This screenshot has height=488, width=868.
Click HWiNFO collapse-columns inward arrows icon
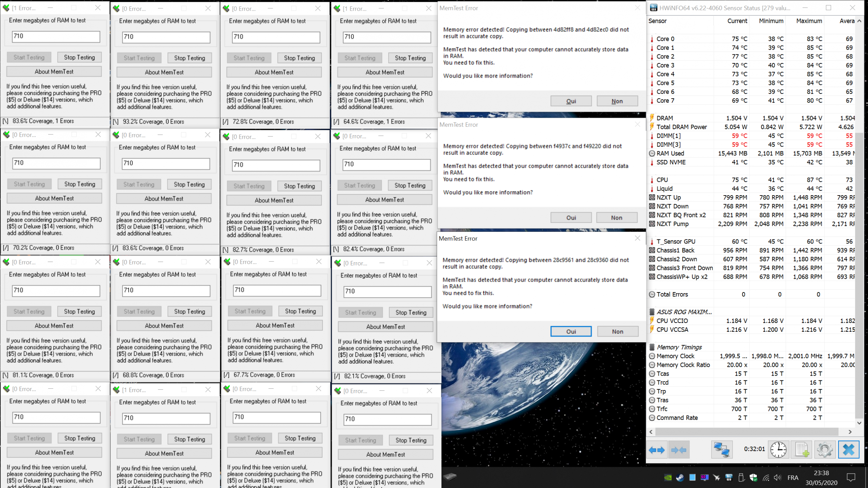[678, 450]
